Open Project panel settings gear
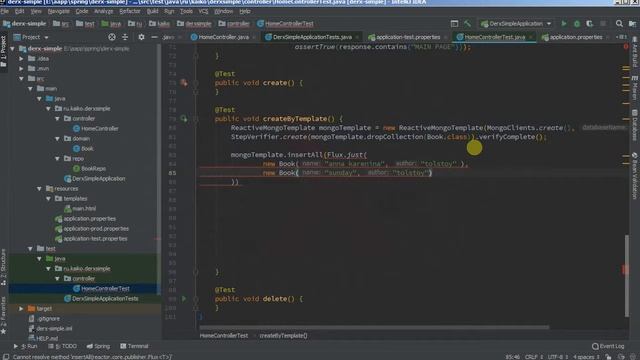This screenshot has height=360, width=640. point(141,37)
